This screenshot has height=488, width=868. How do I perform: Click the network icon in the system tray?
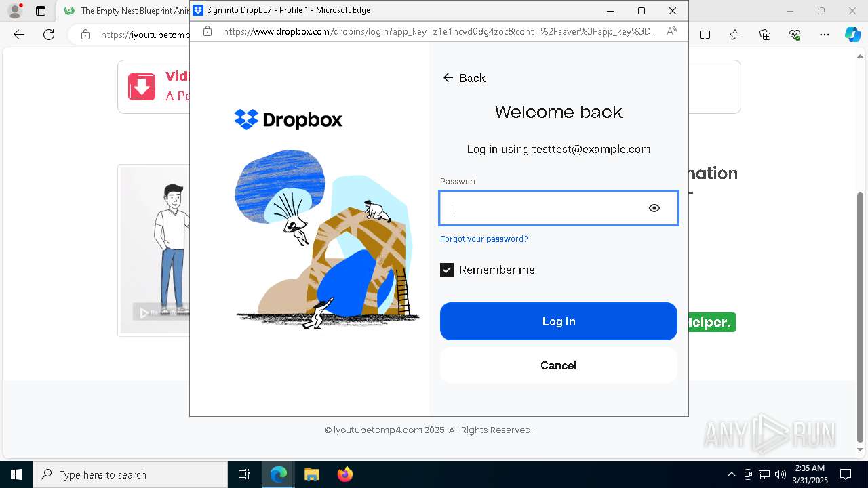coord(764,474)
